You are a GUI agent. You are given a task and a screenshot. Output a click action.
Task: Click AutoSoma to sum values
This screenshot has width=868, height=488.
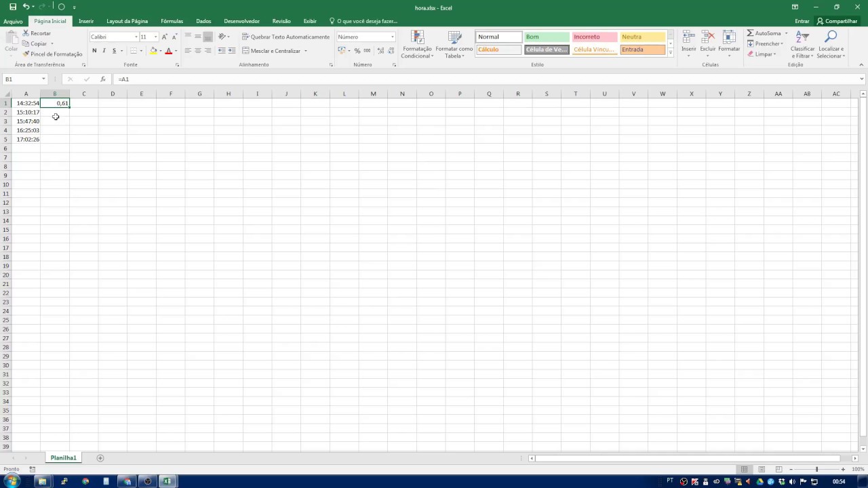pyautogui.click(x=764, y=33)
